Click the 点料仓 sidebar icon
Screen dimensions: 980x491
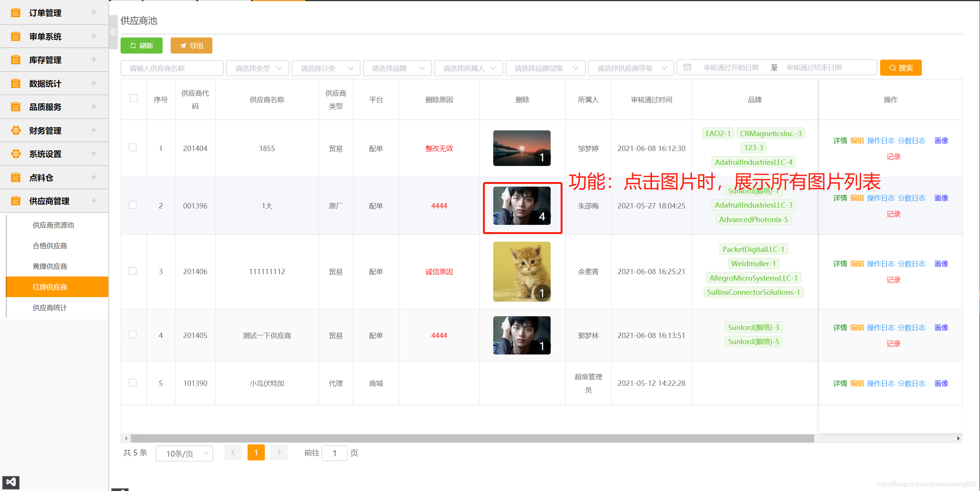click(15, 177)
